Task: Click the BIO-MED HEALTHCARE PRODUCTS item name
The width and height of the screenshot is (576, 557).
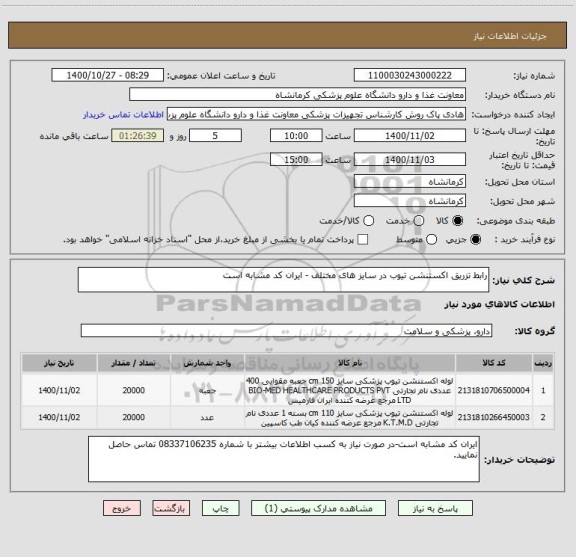Action: coord(349,390)
